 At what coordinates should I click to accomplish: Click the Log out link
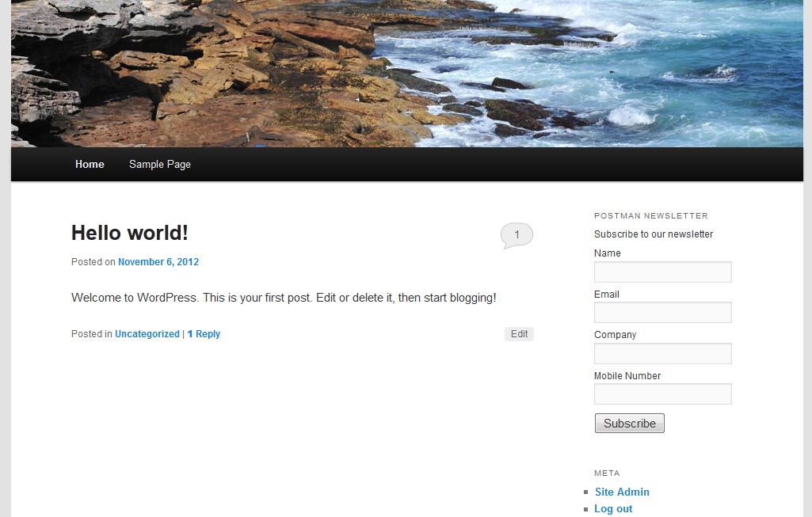click(613, 509)
